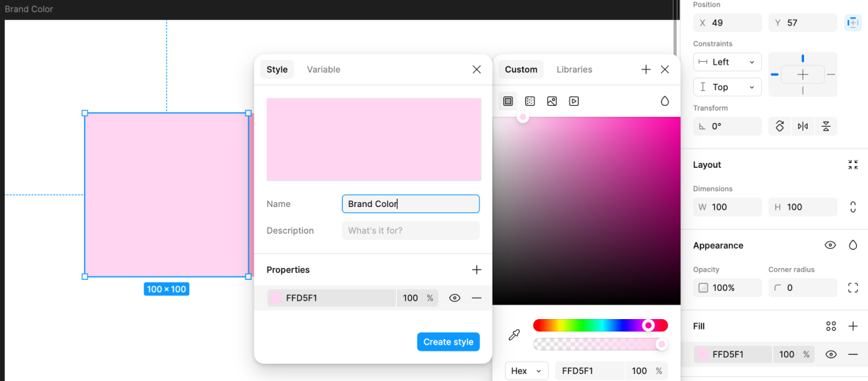The width and height of the screenshot is (868, 381).
Task: Click hex value field in color picker
Action: point(589,371)
